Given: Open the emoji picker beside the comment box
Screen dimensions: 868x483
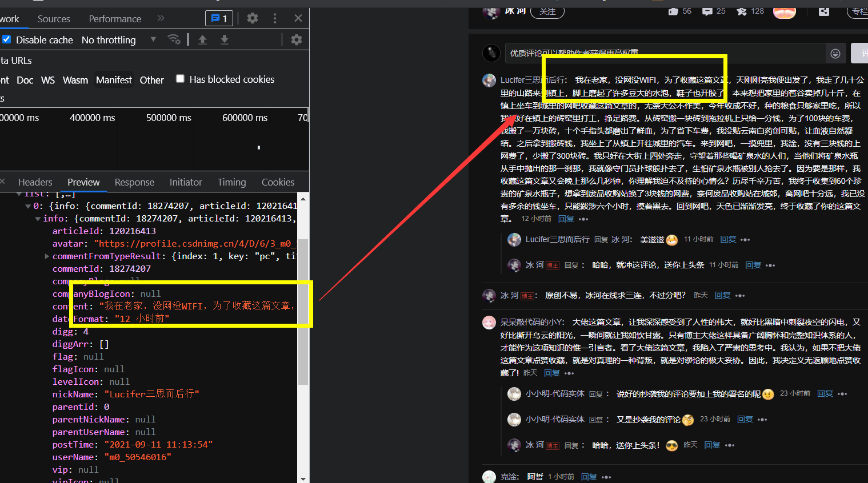Looking at the screenshot, I should [x=835, y=53].
